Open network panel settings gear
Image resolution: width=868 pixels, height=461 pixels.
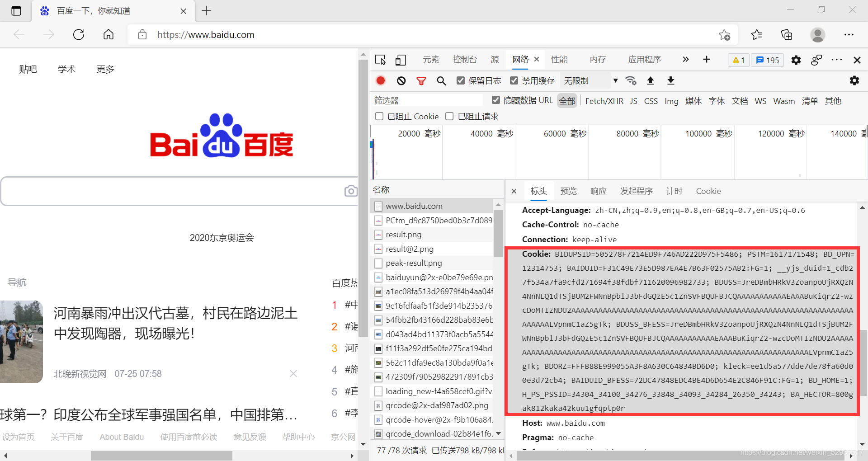point(854,80)
